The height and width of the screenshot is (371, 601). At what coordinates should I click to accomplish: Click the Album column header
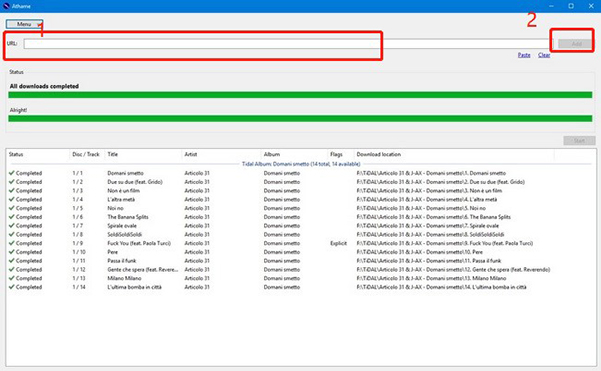[272, 154]
